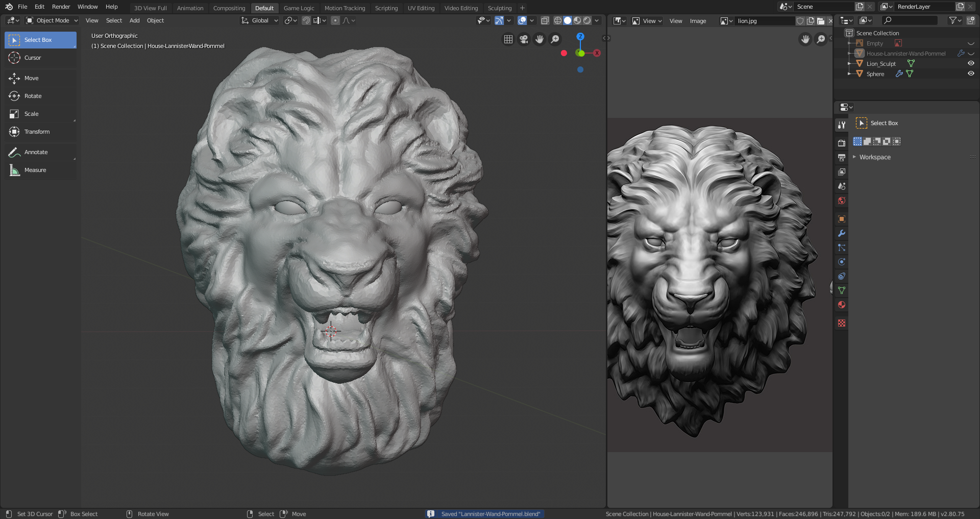980x519 pixels.
Task: Click the pan hand icon in image editor
Action: pyautogui.click(x=805, y=39)
